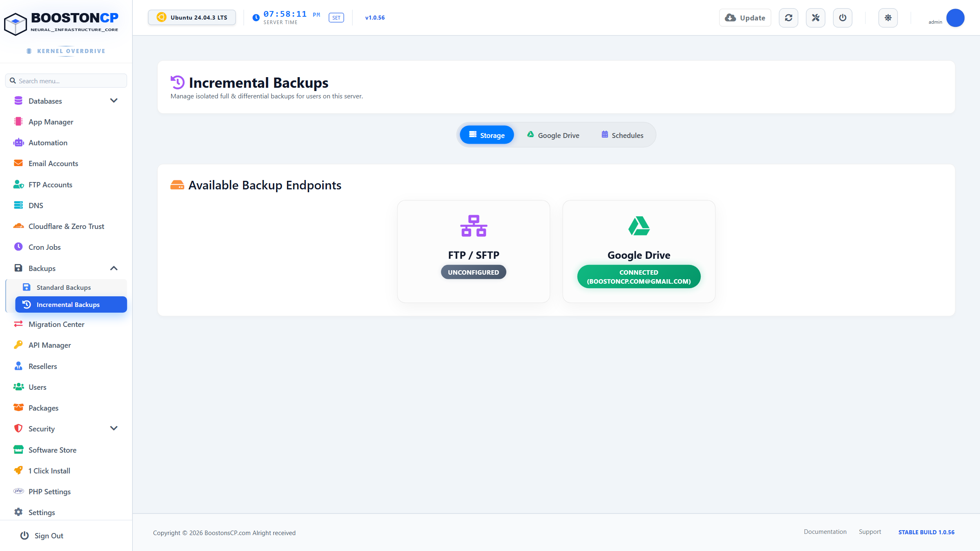Collapse the Backups submenu chevron
This screenshot has height=551, width=980.
click(x=114, y=268)
